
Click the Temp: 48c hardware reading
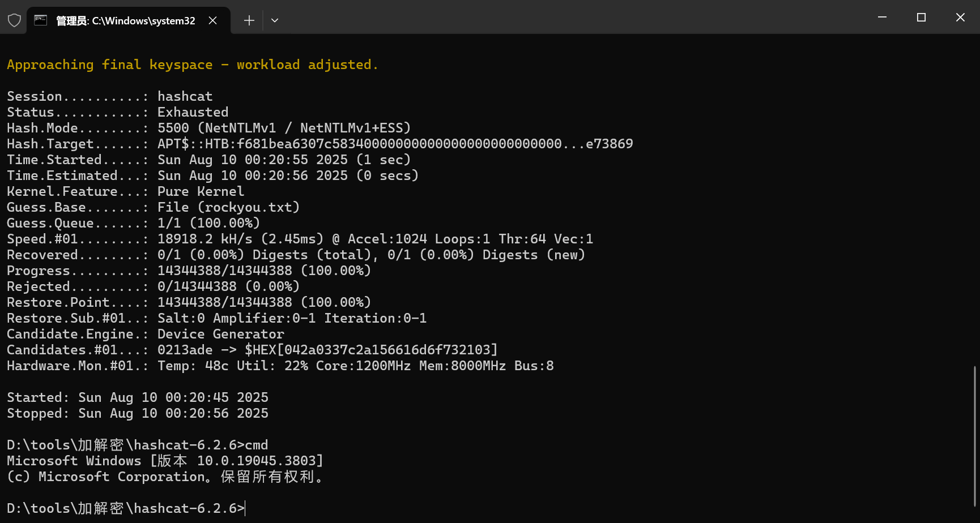coord(193,366)
